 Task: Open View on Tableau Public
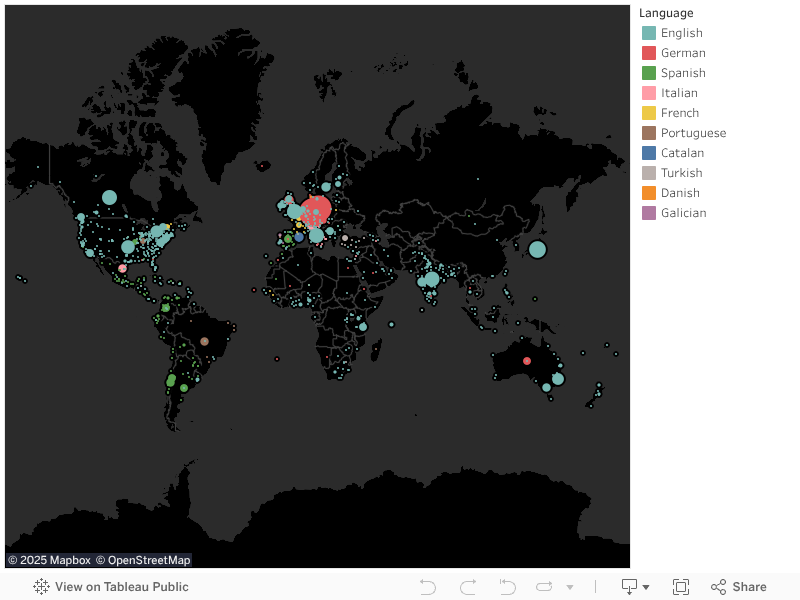[x=111, y=587]
